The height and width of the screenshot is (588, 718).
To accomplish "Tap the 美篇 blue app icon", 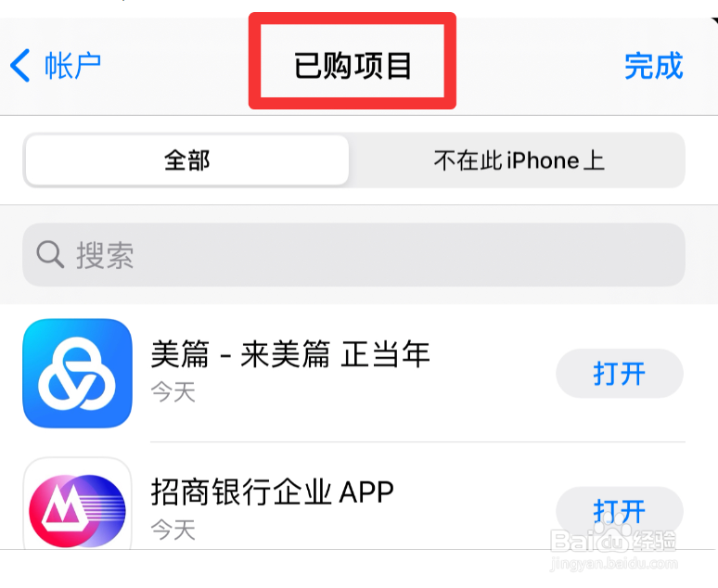I will point(77,373).
